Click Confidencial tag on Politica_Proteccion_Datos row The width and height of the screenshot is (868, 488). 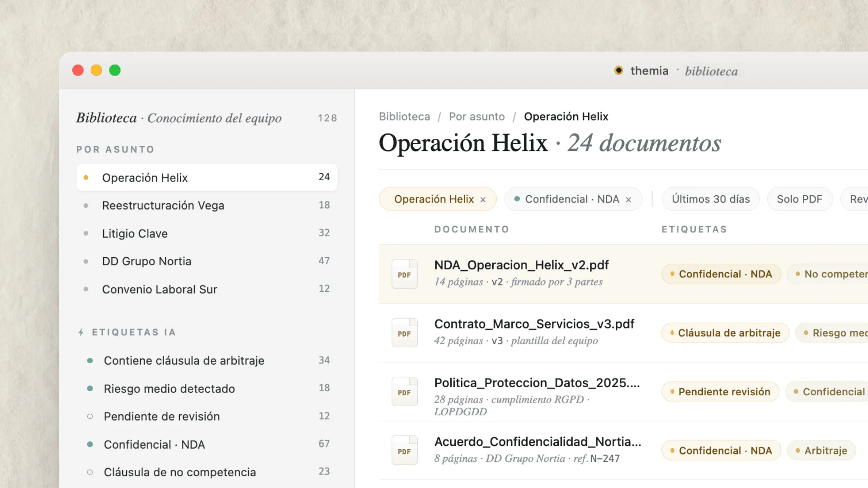tap(827, 392)
